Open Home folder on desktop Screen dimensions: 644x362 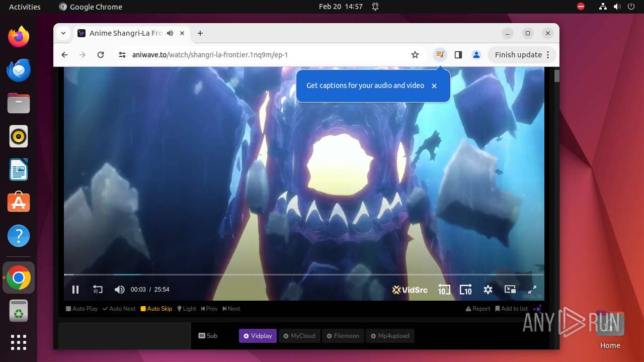[x=610, y=330]
